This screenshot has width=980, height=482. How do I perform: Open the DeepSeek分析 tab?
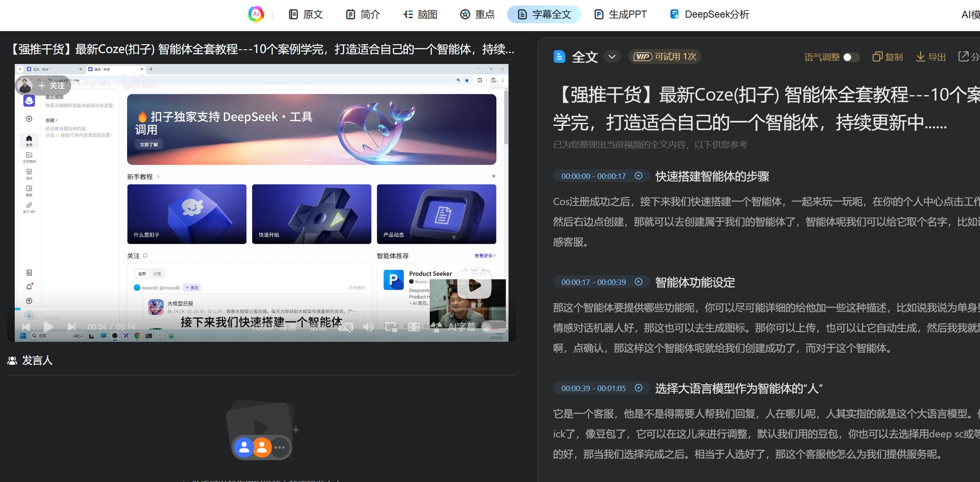710,15
